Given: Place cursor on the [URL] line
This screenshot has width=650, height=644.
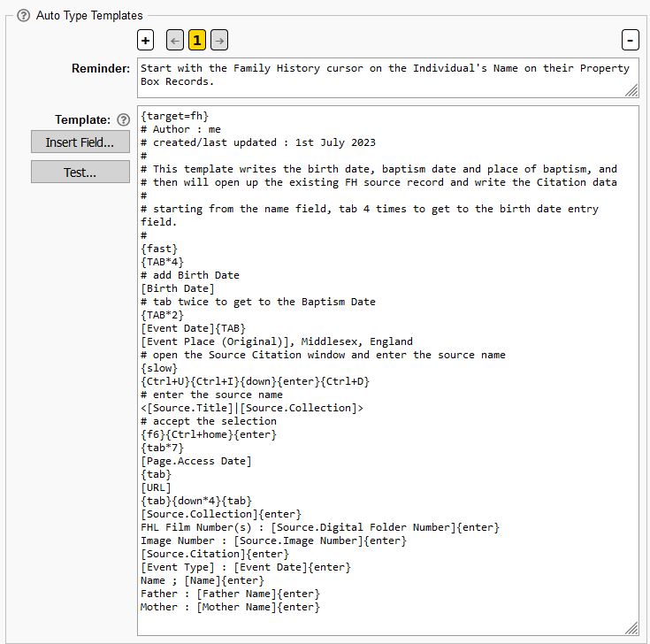Looking at the screenshot, I should point(156,487).
